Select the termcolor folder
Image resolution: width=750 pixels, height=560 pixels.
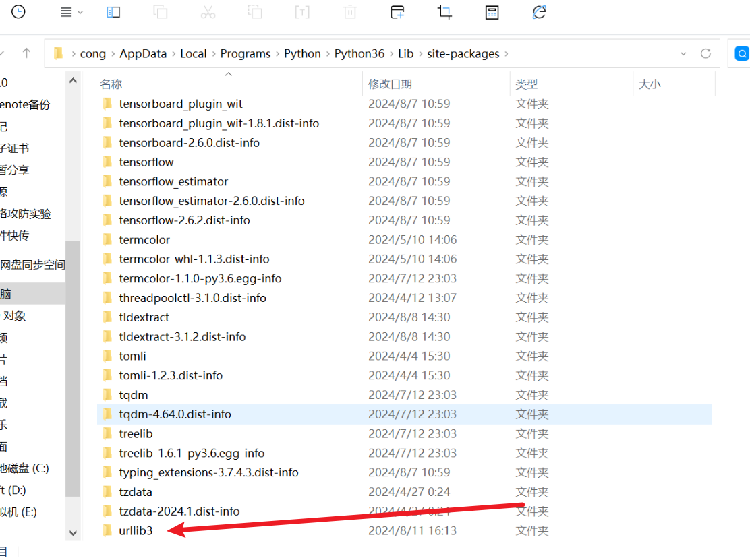point(144,239)
